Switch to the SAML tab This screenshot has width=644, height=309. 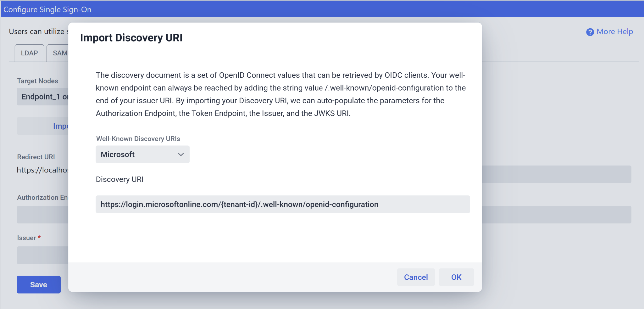pyautogui.click(x=58, y=53)
